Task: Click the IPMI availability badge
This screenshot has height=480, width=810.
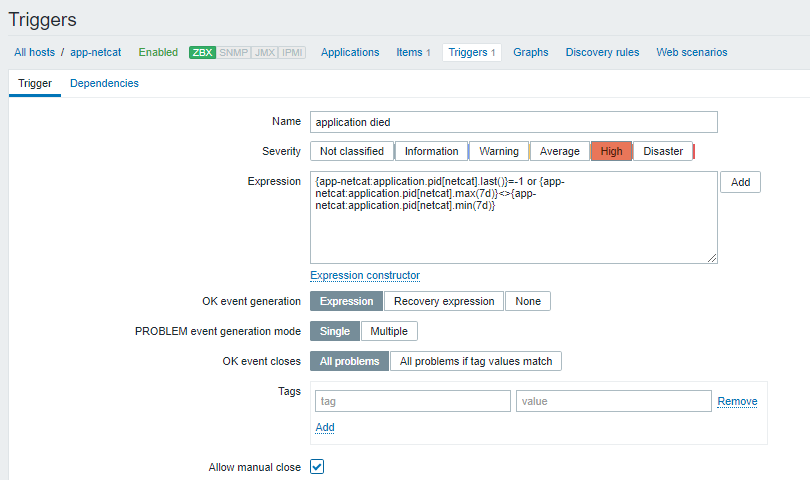Action: point(292,52)
